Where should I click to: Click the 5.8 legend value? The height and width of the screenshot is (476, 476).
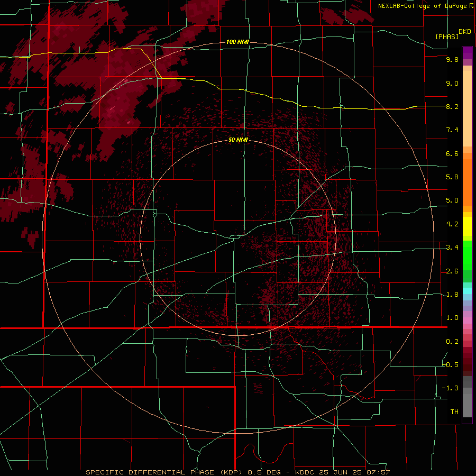tap(452, 177)
